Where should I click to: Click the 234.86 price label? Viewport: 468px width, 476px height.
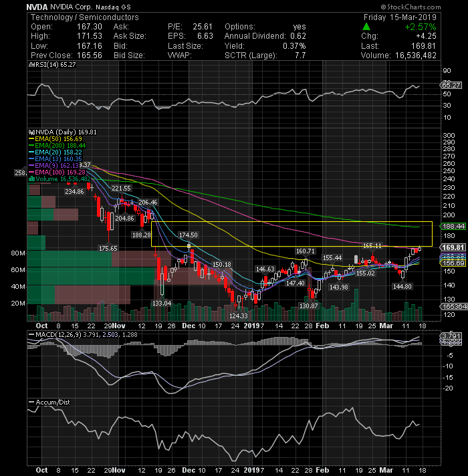(x=74, y=192)
